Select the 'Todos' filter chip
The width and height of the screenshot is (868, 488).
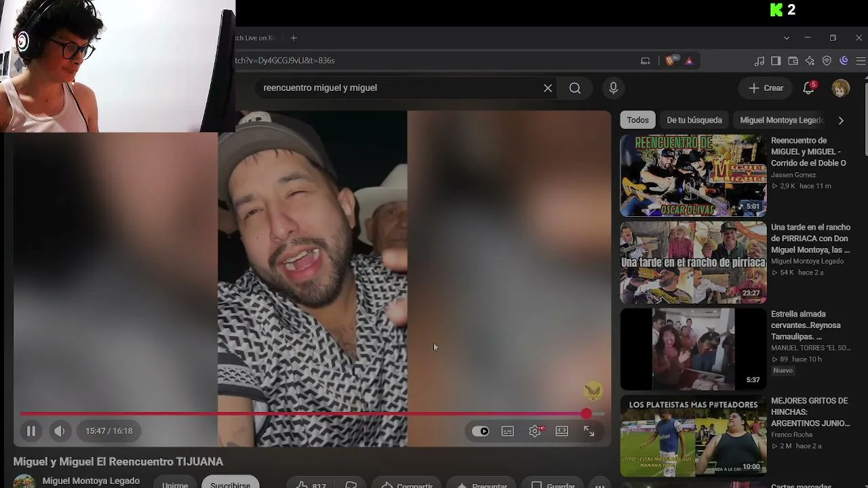pyautogui.click(x=637, y=120)
